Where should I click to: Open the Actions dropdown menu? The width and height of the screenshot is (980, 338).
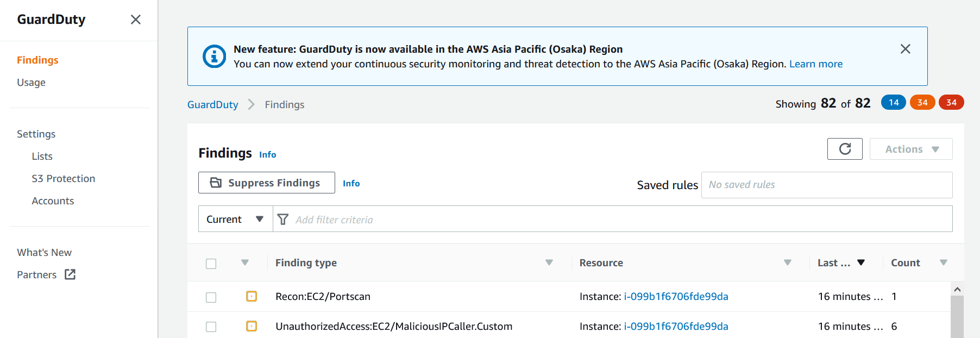pos(911,149)
